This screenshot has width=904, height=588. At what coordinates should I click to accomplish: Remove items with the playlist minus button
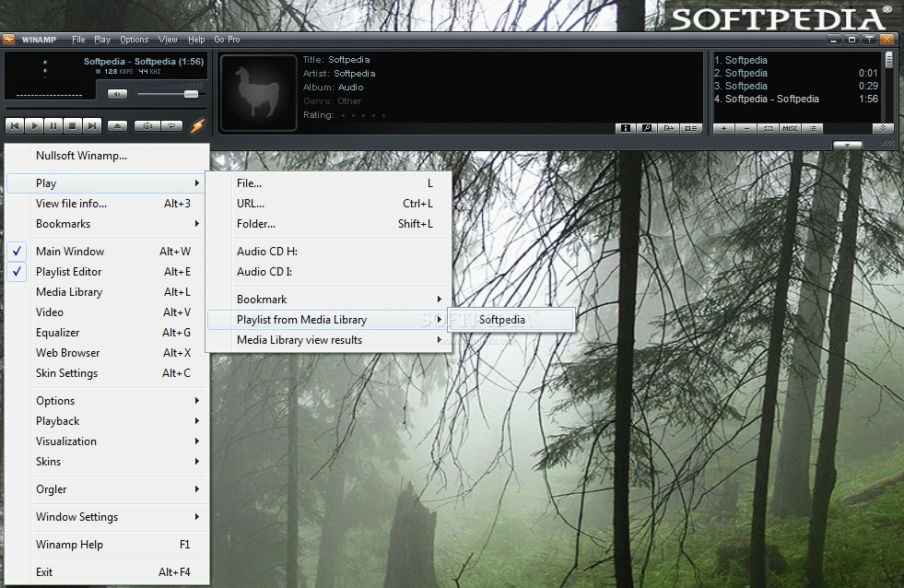746,128
